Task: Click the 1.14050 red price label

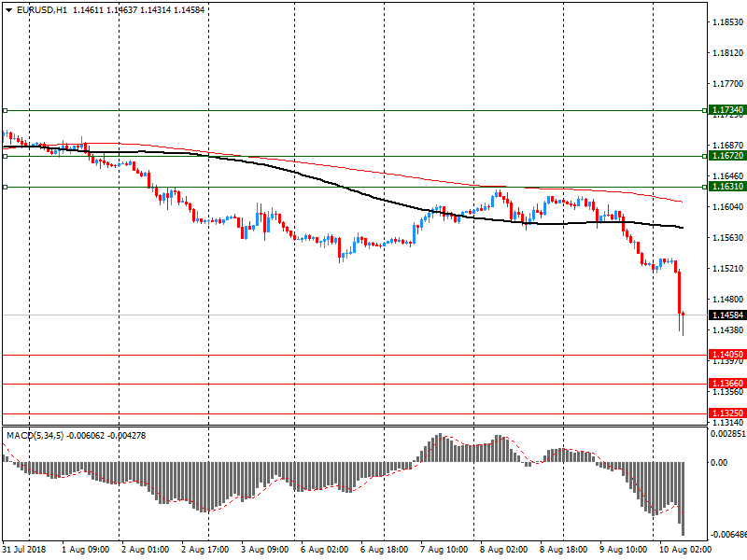Action: [x=727, y=355]
